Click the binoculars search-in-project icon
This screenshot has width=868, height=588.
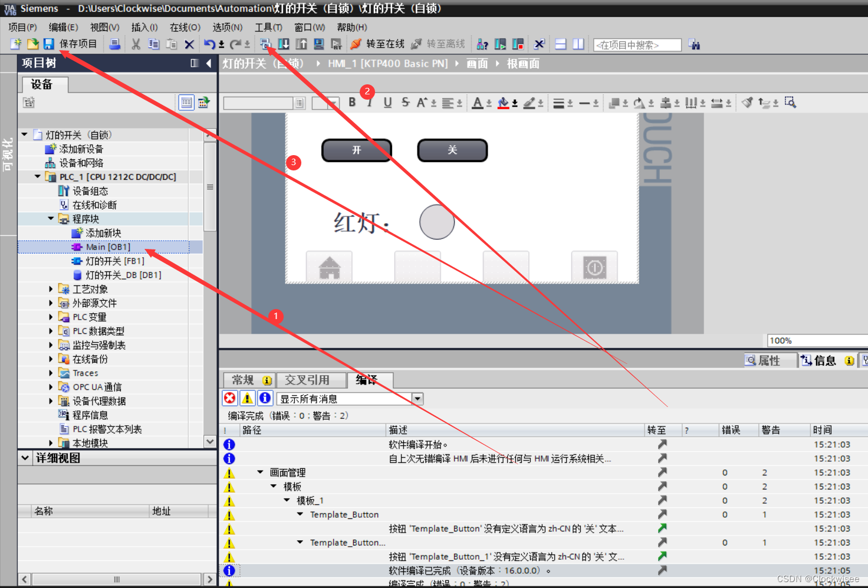[695, 44]
